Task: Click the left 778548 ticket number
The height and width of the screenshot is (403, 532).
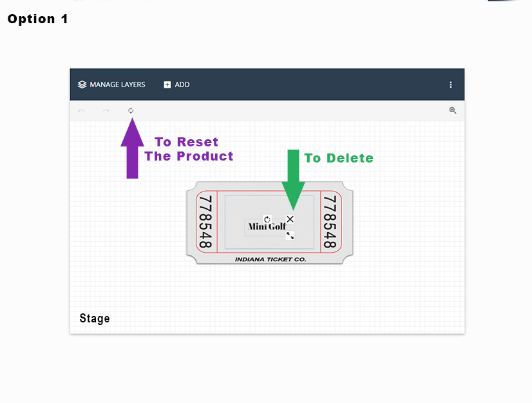Action: click(x=206, y=222)
